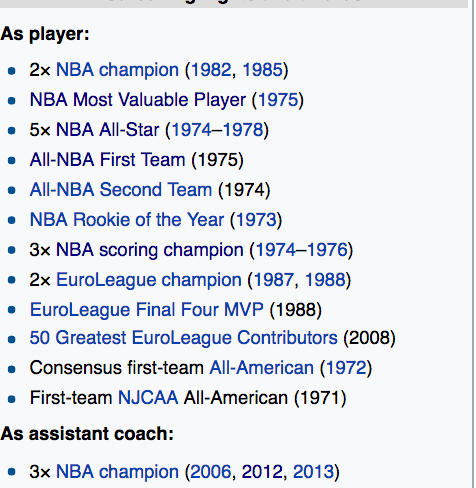Open the All-NBA First Team link
The width and height of the screenshot is (476, 488).
point(107,160)
